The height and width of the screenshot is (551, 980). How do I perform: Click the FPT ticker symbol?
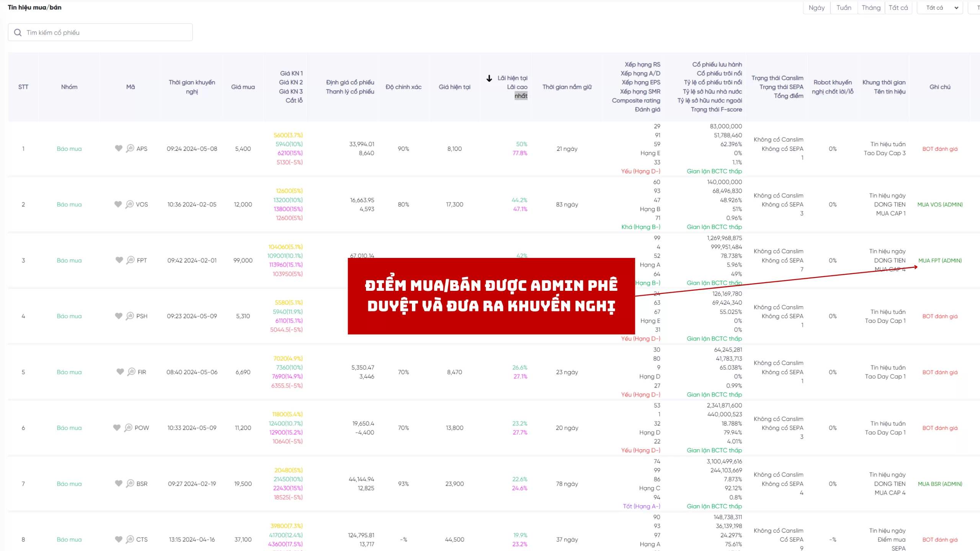click(142, 261)
